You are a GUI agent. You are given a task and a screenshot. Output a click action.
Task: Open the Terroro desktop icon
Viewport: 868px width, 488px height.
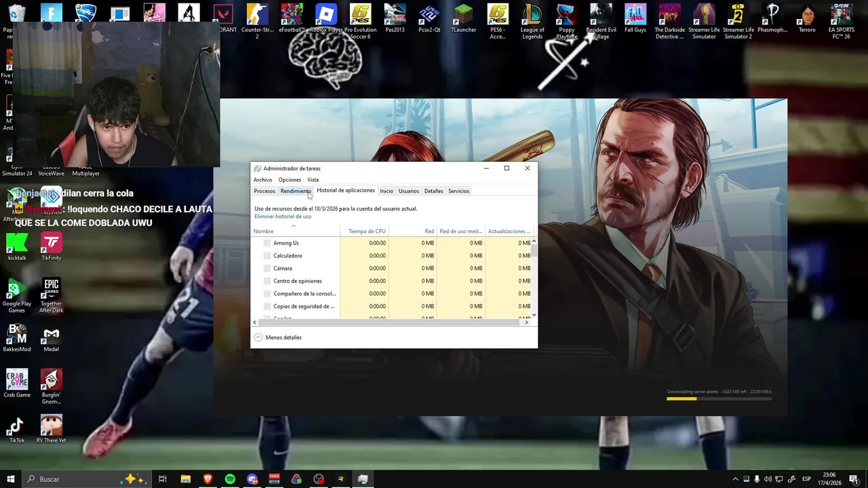click(807, 18)
